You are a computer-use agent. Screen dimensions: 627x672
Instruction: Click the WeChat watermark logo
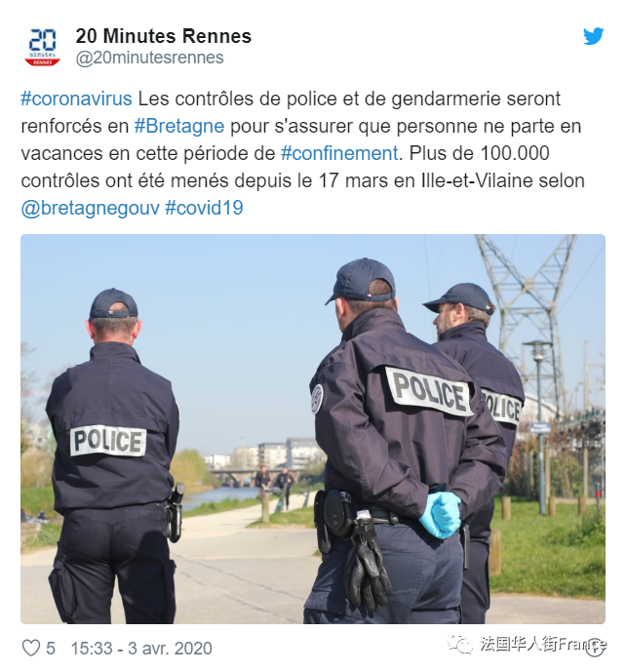(x=460, y=644)
